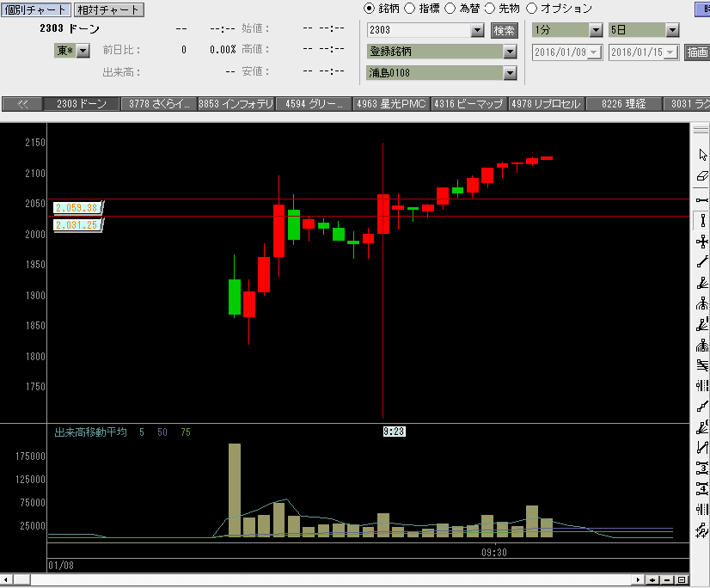Viewport: 710px width, 588px height.
Task: Open the 東* market dropdown
Action: [x=83, y=50]
